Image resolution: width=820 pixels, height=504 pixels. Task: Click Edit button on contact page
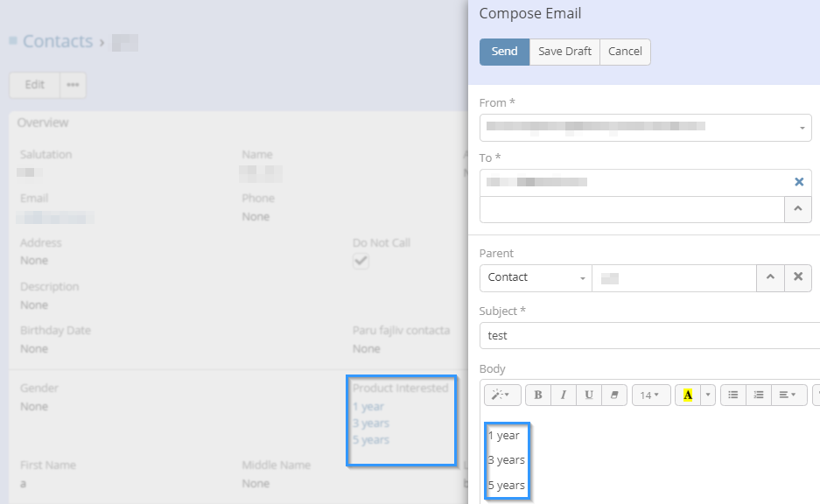pos(34,85)
